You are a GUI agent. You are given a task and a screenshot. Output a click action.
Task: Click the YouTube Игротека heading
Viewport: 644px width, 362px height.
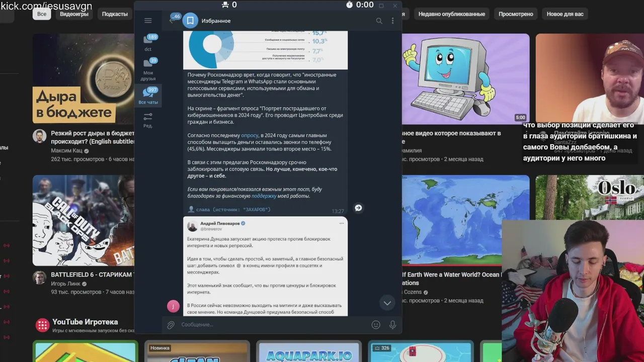click(x=85, y=322)
